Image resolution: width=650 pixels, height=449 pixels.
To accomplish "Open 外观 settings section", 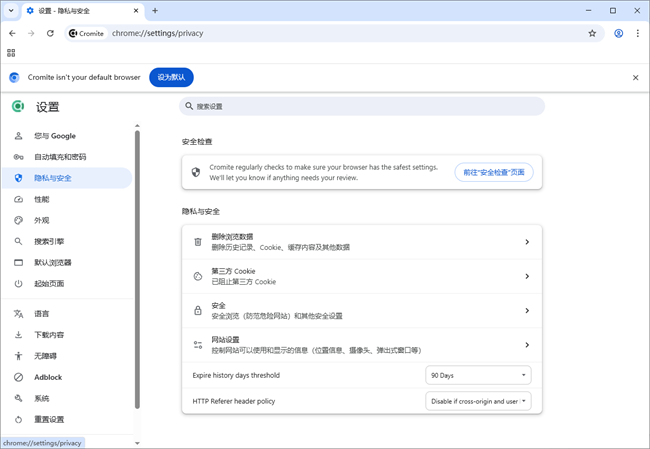I will click(x=67, y=221).
